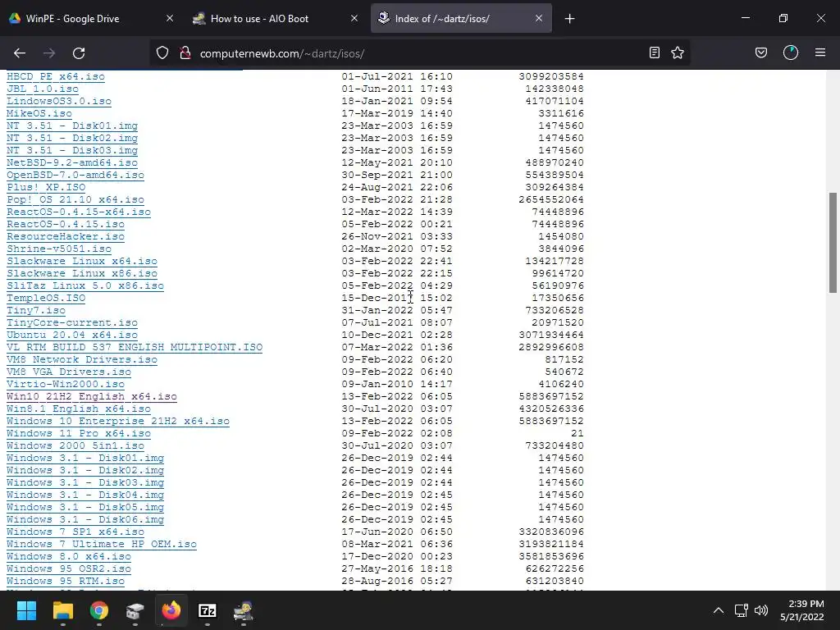Close the How to use - AIO Boot tab

pyautogui.click(x=354, y=18)
